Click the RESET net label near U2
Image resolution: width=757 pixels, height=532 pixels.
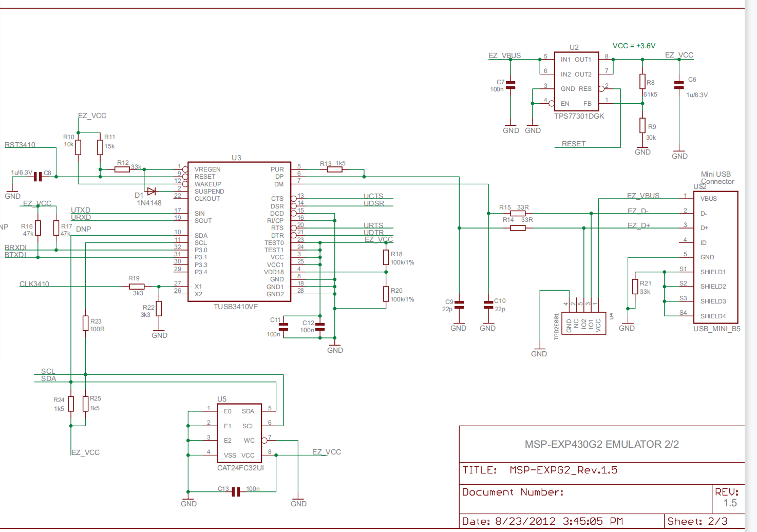(x=573, y=144)
